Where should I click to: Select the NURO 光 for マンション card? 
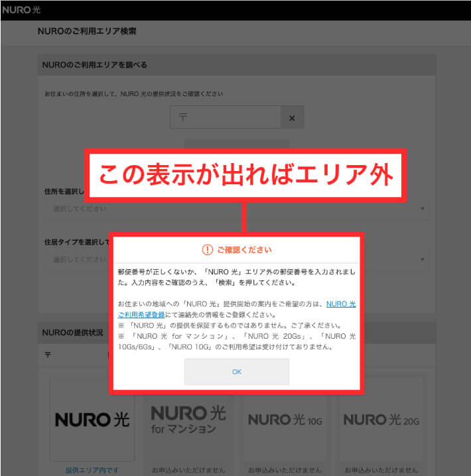point(188,424)
